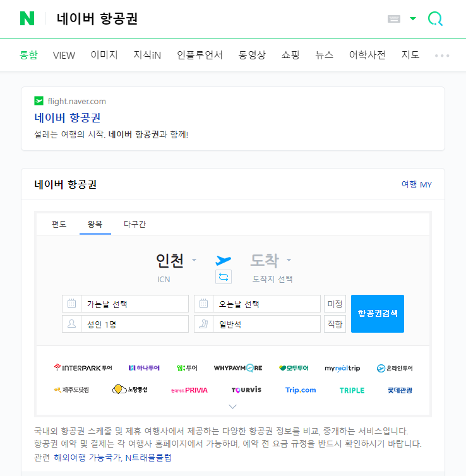The image size is (466, 476).
Task: Open the Trip.com partner logo
Action: click(x=301, y=390)
